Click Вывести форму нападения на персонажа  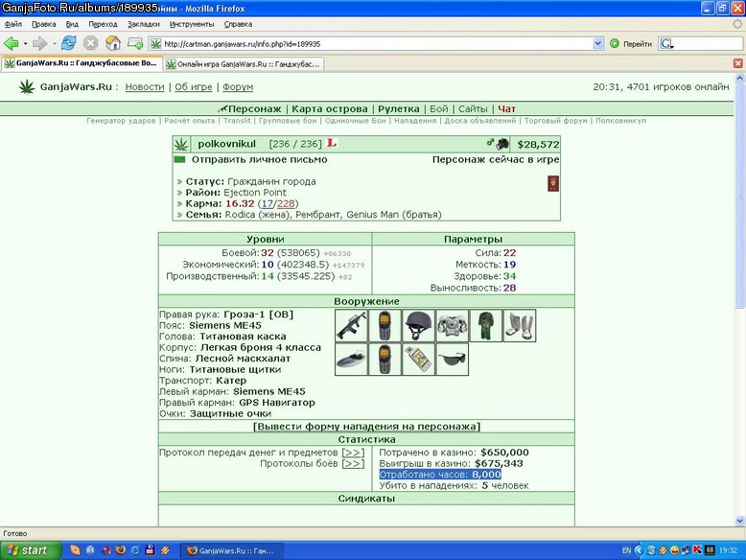[x=366, y=427]
